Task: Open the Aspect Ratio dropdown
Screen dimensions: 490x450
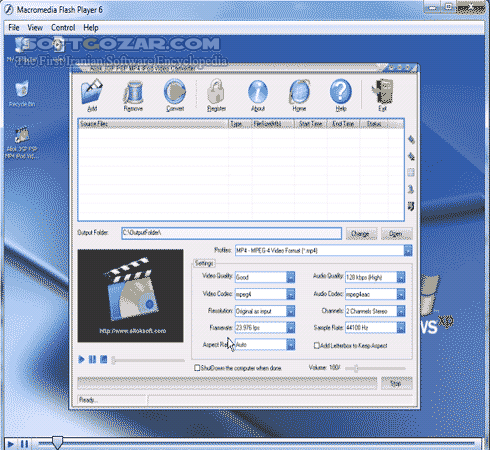Action: coord(291,344)
